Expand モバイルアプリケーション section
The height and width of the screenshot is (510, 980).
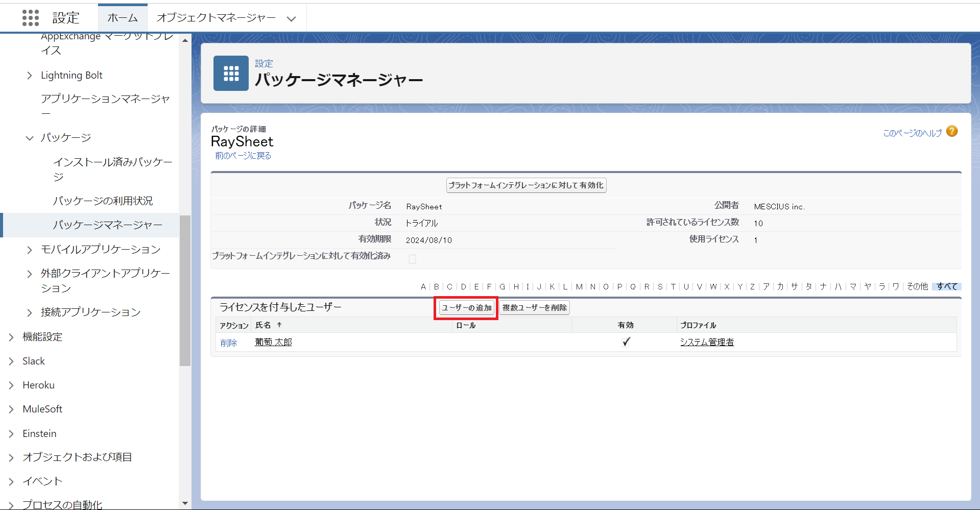[29, 250]
